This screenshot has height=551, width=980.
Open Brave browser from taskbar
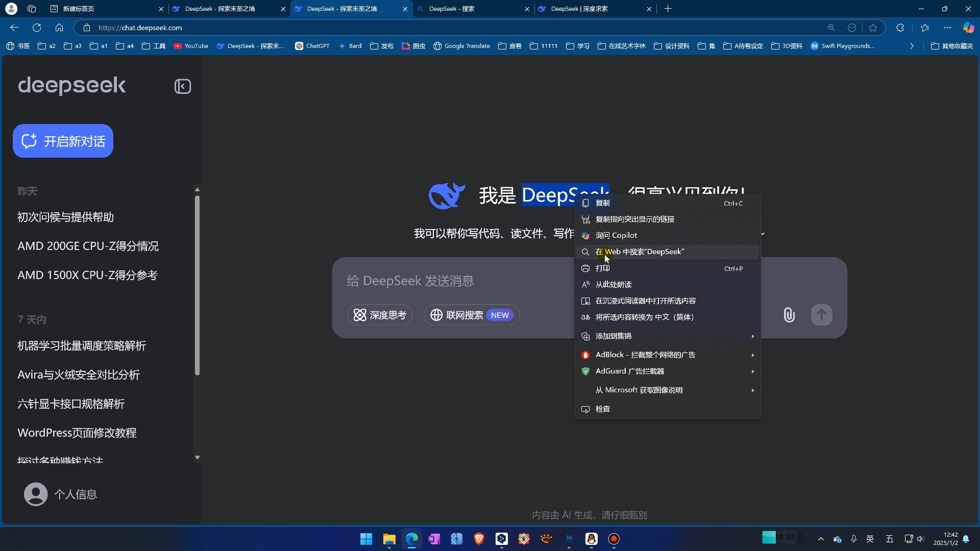[x=479, y=539]
